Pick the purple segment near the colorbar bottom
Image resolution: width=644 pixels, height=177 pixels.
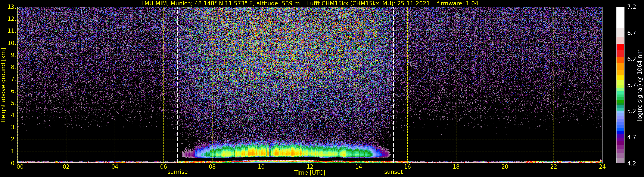click(x=620, y=143)
